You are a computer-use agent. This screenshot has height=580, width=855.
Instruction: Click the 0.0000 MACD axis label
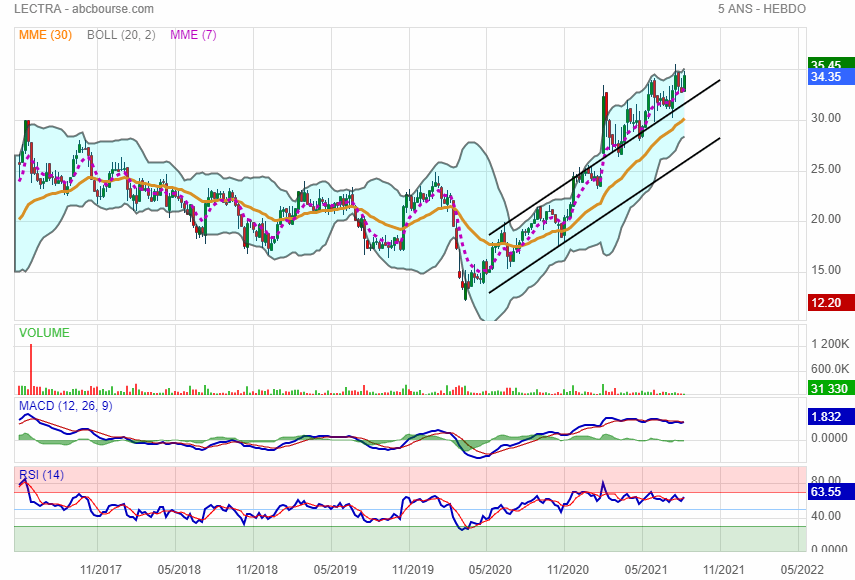click(x=829, y=438)
